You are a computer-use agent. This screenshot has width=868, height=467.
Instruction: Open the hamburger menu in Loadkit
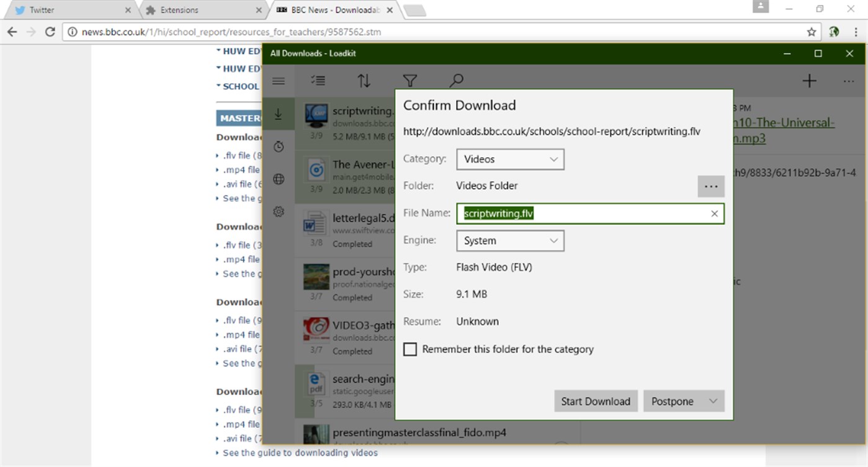pyautogui.click(x=279, y=80)
